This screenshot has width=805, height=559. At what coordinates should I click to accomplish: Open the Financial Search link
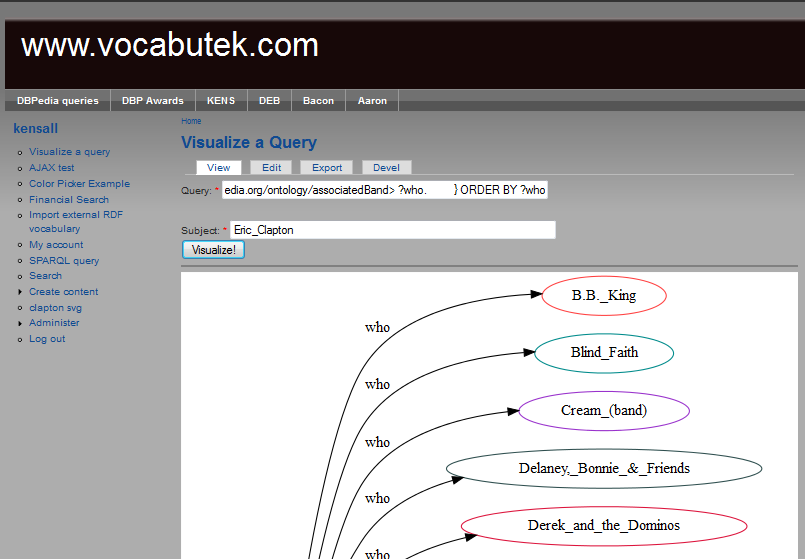69,200
